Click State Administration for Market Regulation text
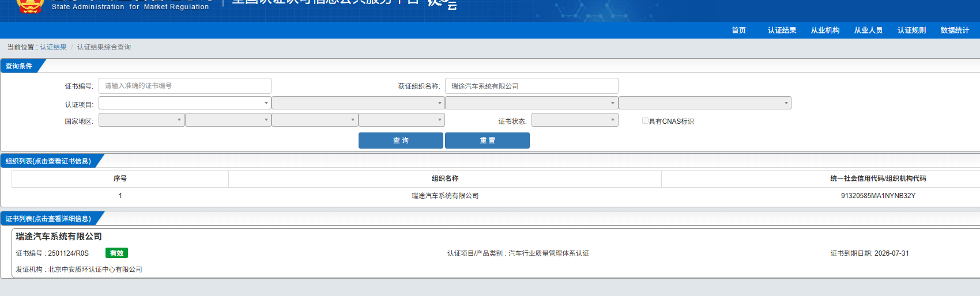Image resolution: width=980 pixels, height=296 pixels. [x=130, y=7]
